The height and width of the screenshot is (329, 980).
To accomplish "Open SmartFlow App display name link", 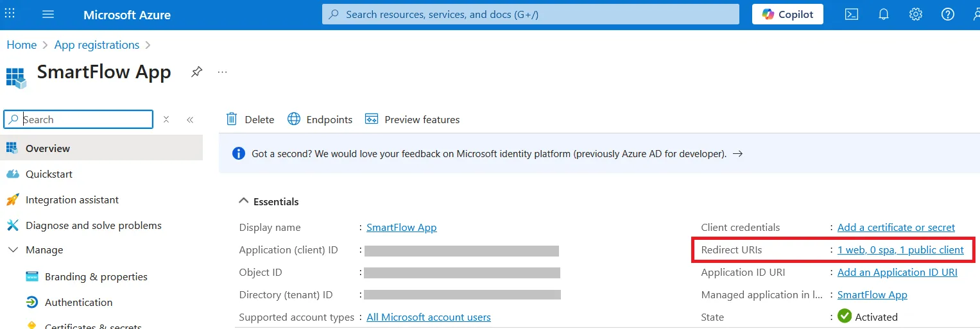I will (x=402, y=228).
